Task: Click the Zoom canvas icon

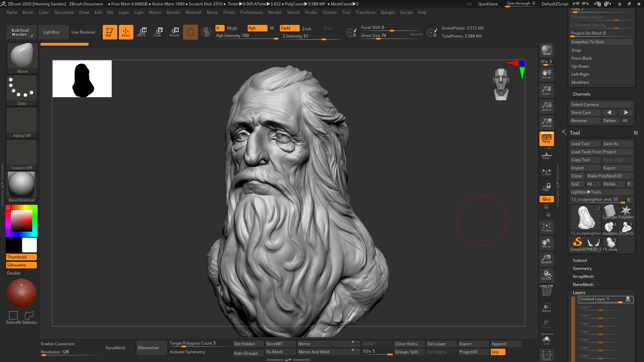Action: pyautogui.click(x=546, y=90)
